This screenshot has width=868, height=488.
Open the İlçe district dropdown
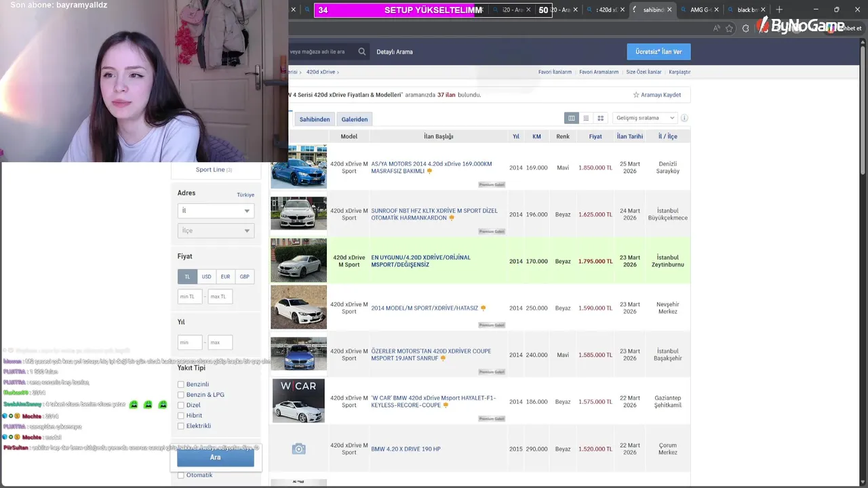[216, 230]
